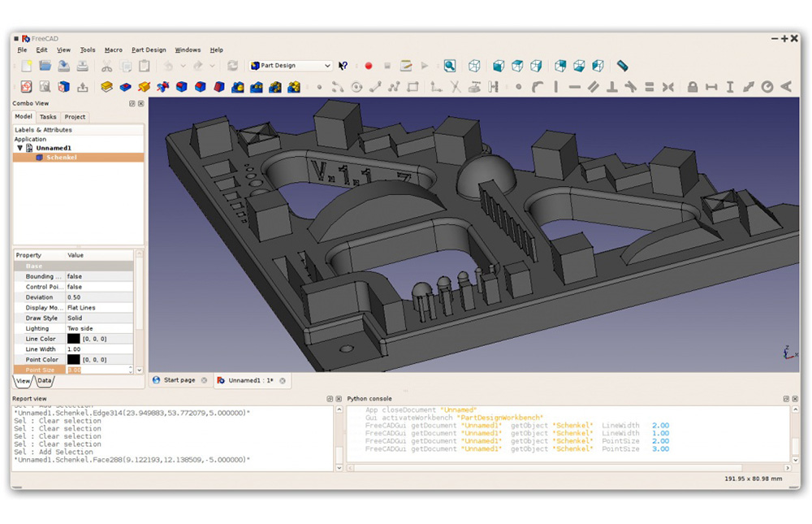Set the right view cube icon
Screen dimensions: 812x524
[x=535, y=66]
